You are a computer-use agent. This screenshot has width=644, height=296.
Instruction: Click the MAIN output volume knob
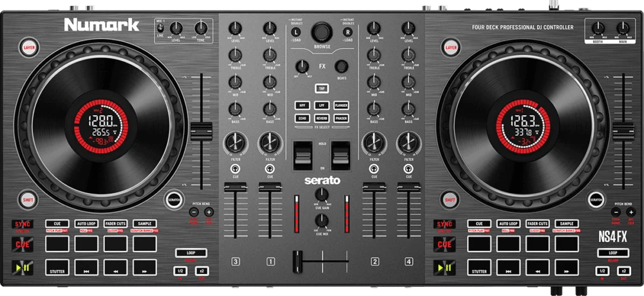click(x=623, y=28)
